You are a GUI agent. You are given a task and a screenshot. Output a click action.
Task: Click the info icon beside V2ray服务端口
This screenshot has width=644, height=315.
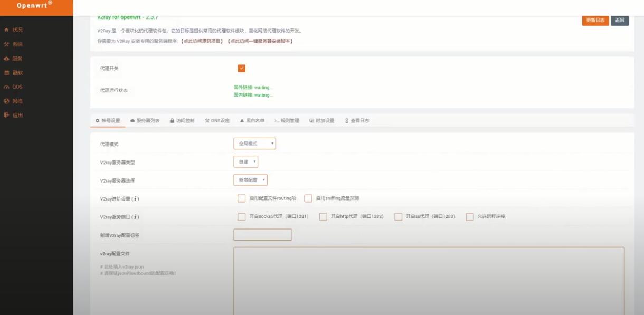click(x=136, y=217)
